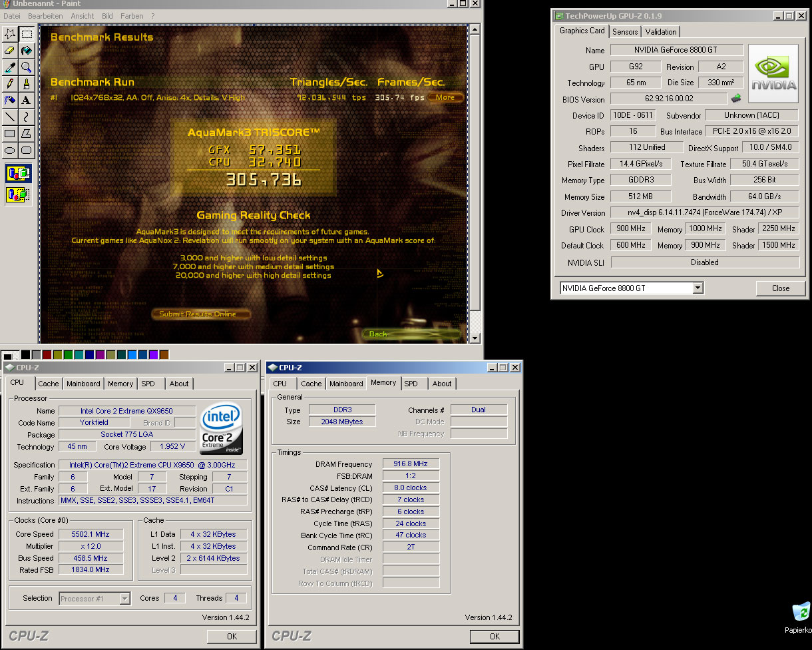Switch to the Sensors tab in GPU-Z
The image size is (812, 650).
tap(625, 32)
